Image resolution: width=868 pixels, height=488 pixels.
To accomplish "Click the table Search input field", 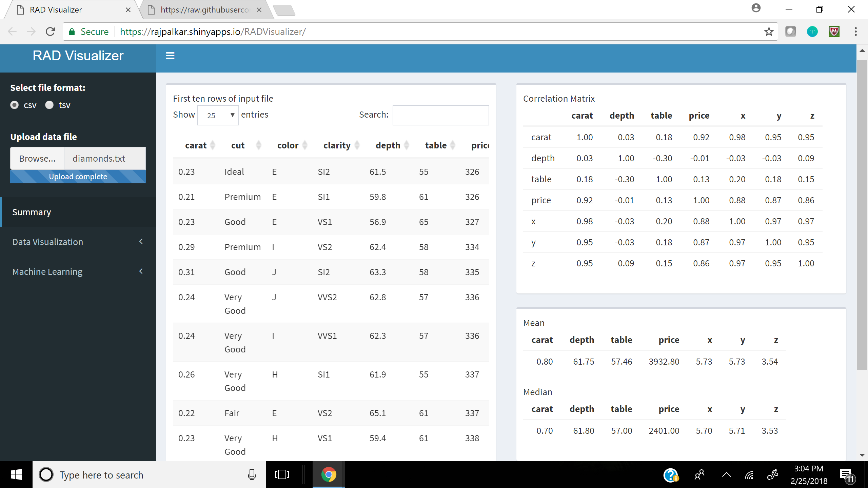I will click(440, 115).
